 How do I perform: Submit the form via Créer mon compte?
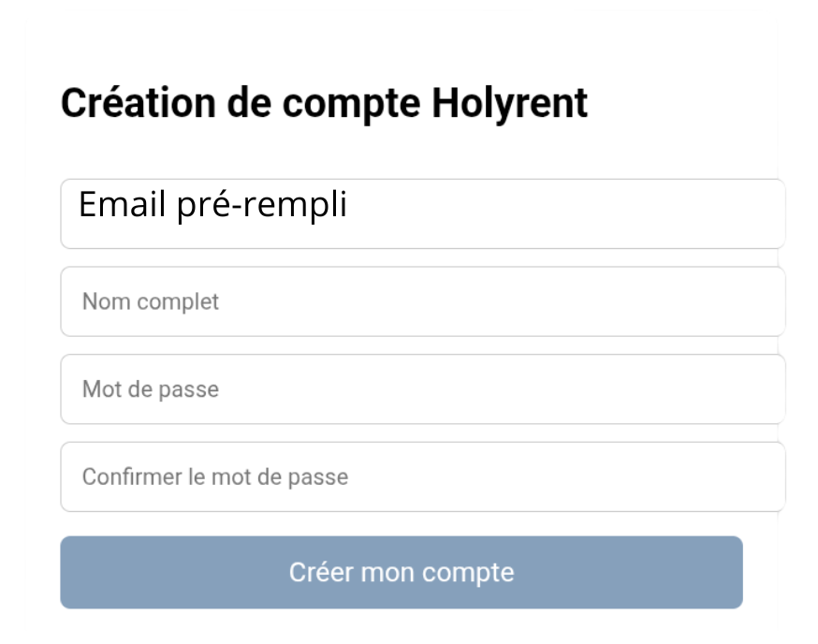[402, 571]
